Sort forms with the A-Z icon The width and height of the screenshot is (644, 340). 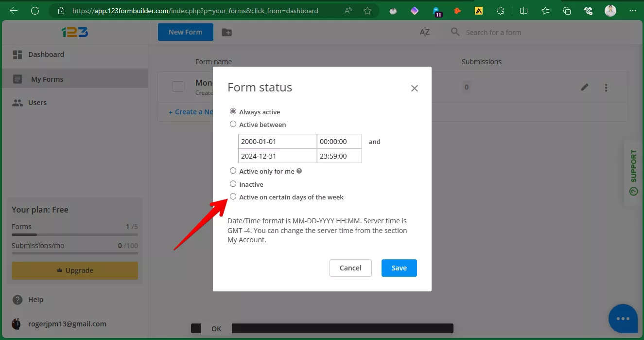[424, 32]
